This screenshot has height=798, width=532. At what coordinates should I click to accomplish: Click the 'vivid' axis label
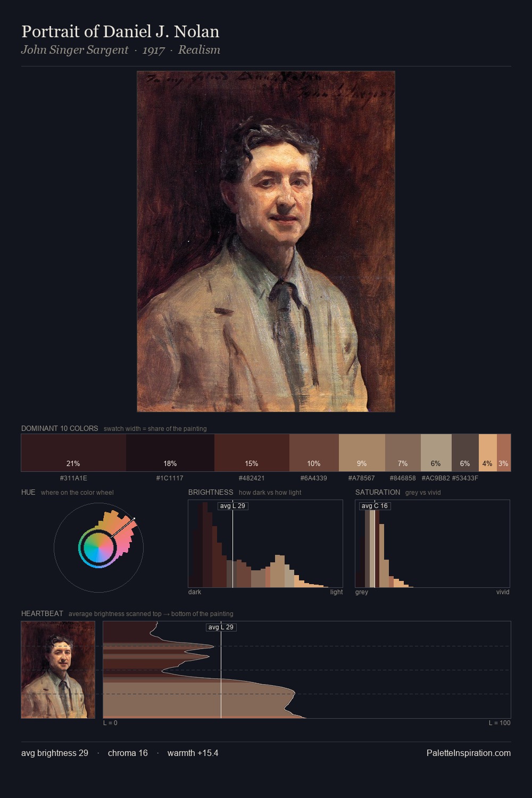(503, 592)
